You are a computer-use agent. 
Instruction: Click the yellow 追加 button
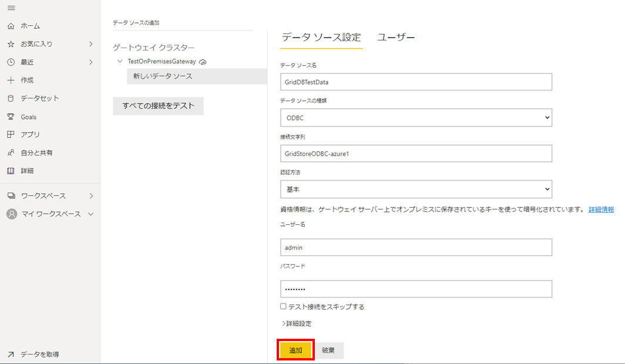pyautogui.click(x=295, y=350)
